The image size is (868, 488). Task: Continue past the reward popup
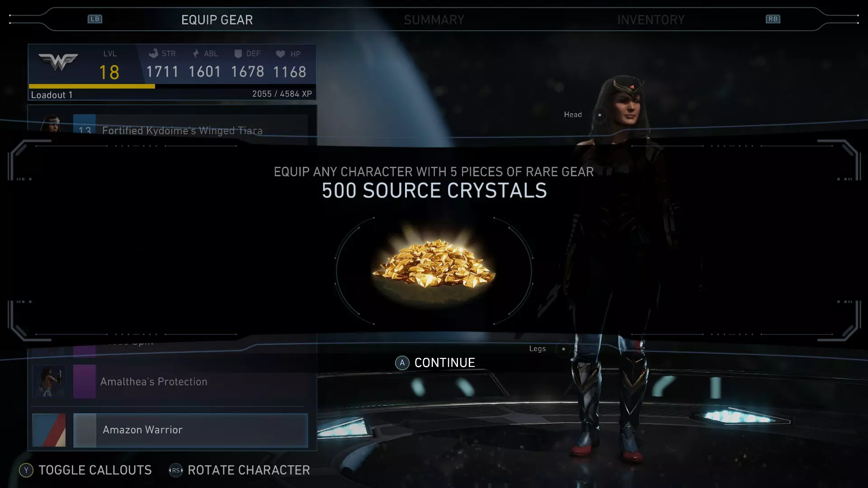444,363
